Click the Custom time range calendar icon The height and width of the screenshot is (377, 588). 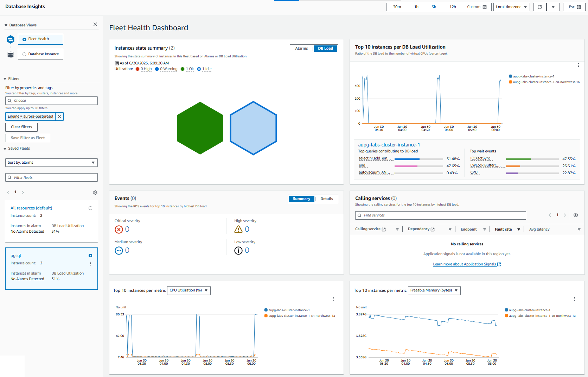(485, 7)
